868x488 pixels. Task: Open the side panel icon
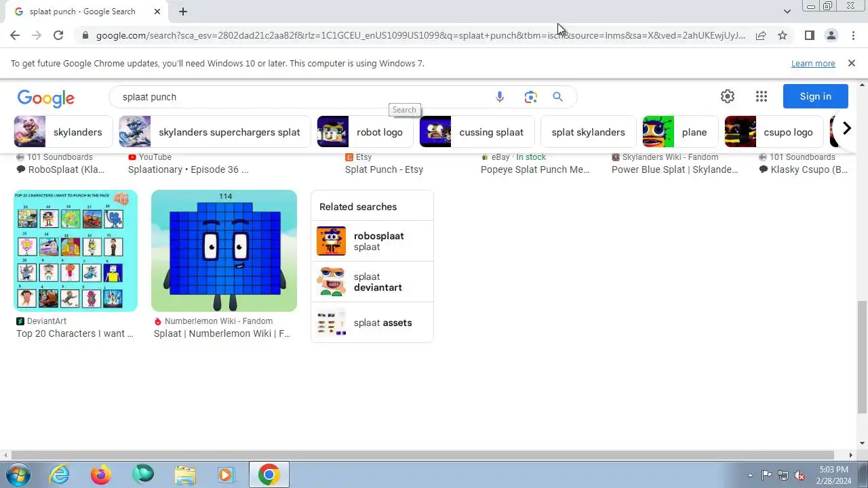tap(809, 35)
